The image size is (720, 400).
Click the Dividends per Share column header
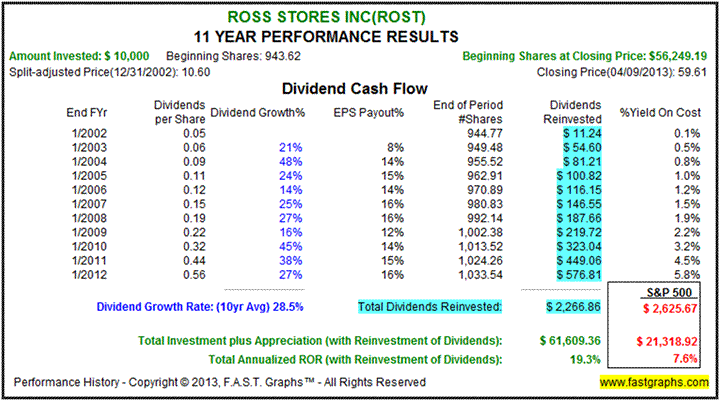pyautogui.click(x=180, y=112)
